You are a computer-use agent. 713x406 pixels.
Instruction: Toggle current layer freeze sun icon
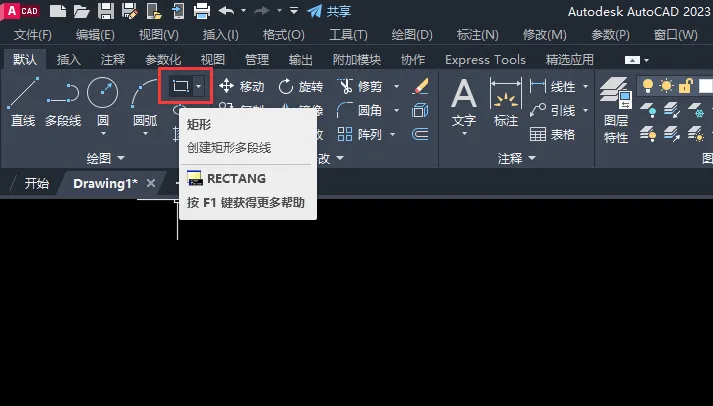(667, 85)
